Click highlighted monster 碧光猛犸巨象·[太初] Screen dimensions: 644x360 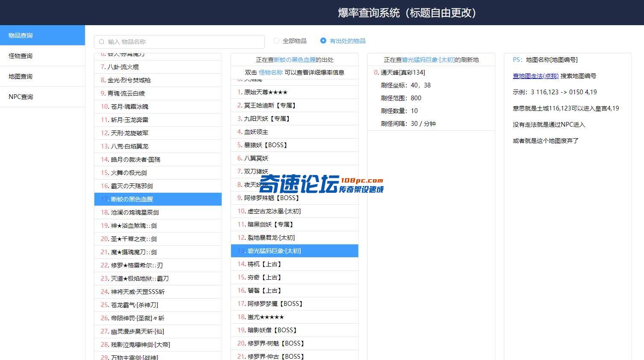pyautogui.click(x=295, y=251)
